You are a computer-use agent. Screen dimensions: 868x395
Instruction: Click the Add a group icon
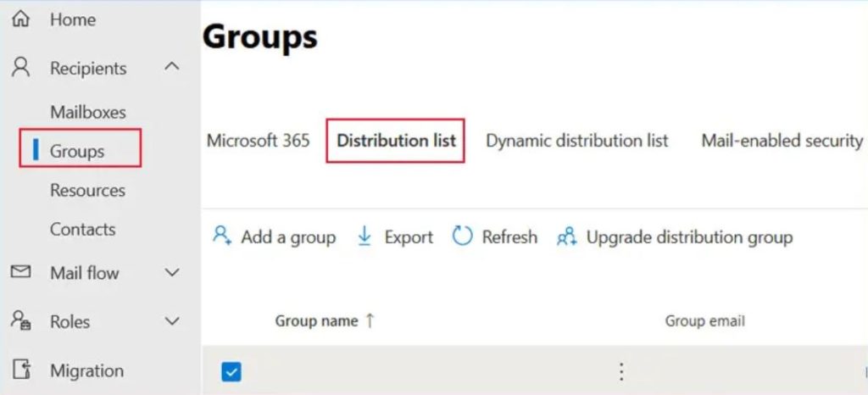pos(222,236)
